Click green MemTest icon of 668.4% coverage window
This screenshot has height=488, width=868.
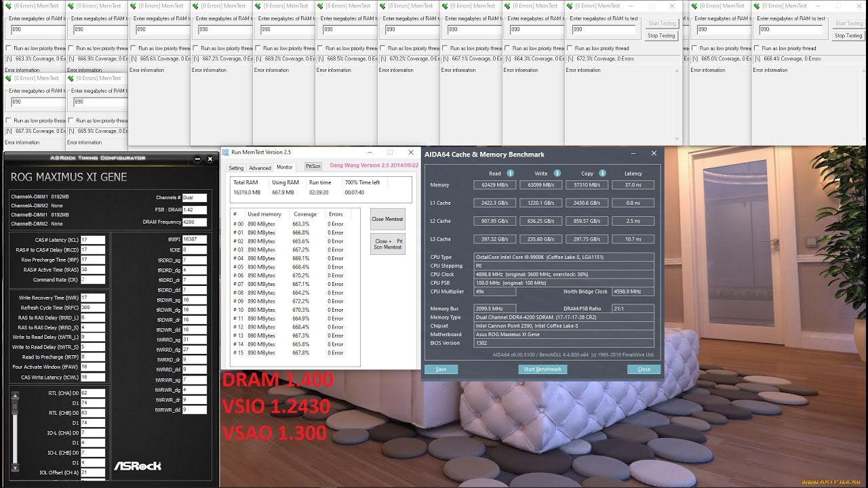(x=757, y=6)
